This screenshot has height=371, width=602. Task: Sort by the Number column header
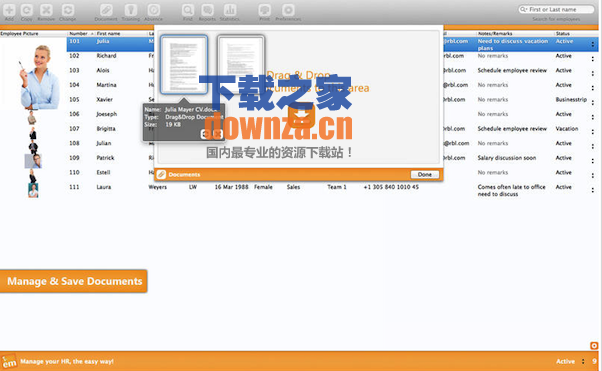[81, 33]
